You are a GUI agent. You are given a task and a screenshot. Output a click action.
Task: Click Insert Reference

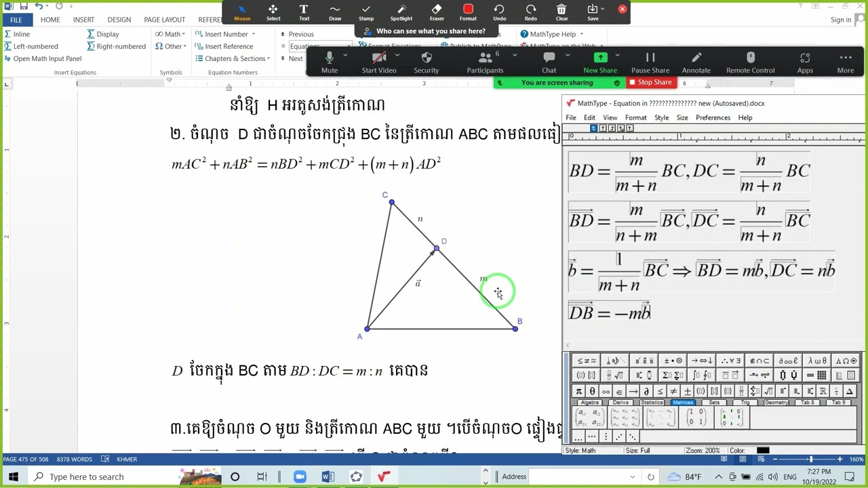224,46
